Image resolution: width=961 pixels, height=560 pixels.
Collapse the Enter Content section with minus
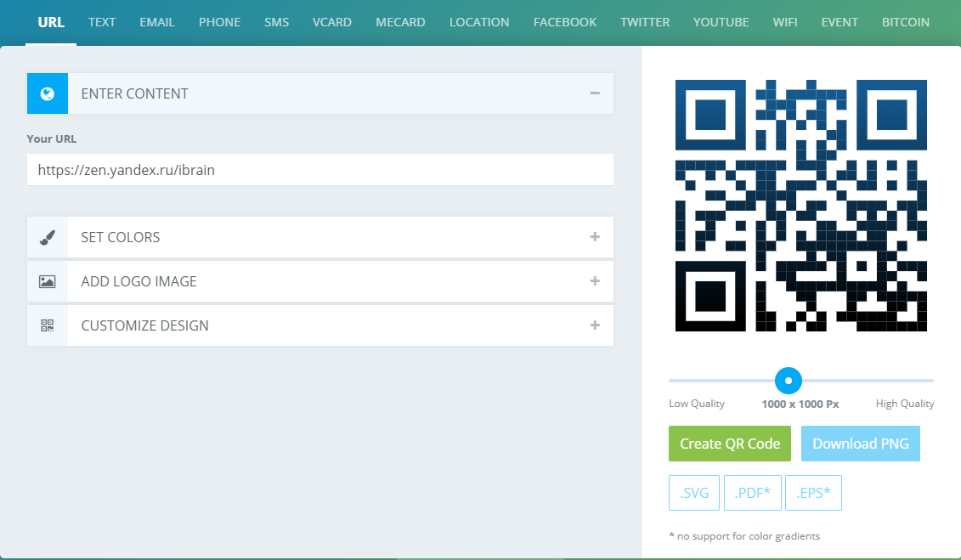tap(595, 93)
